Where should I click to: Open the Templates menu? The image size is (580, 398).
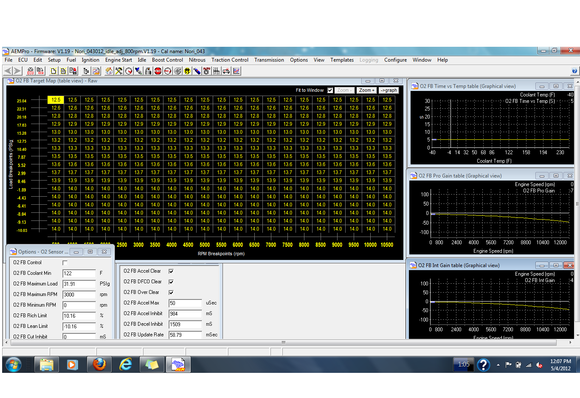(x=342, y=60)
